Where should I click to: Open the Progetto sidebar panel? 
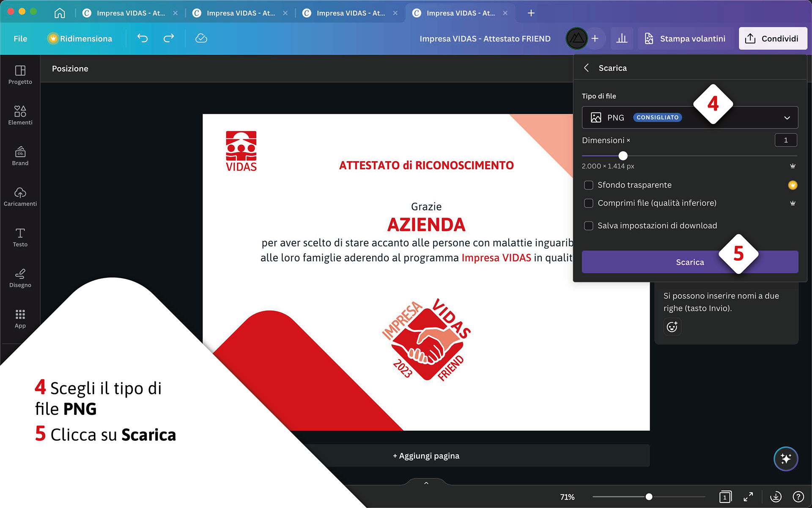pos(20,75)
